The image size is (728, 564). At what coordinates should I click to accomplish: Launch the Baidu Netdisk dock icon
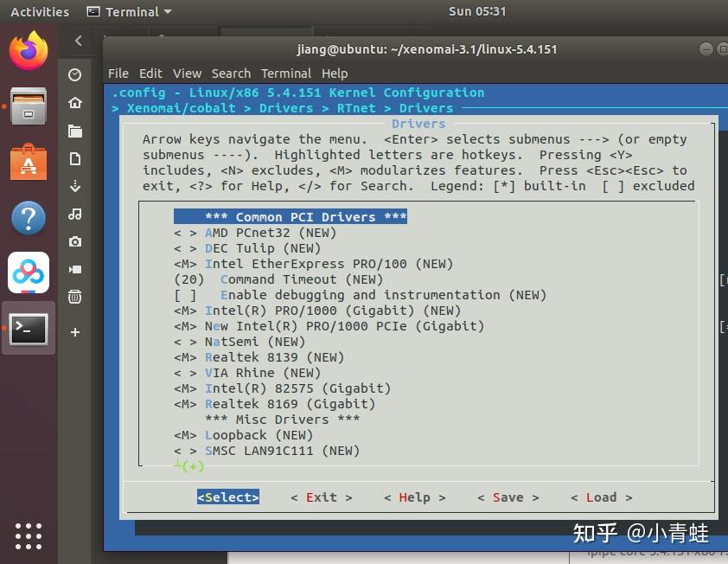click(x=29, y=272)
